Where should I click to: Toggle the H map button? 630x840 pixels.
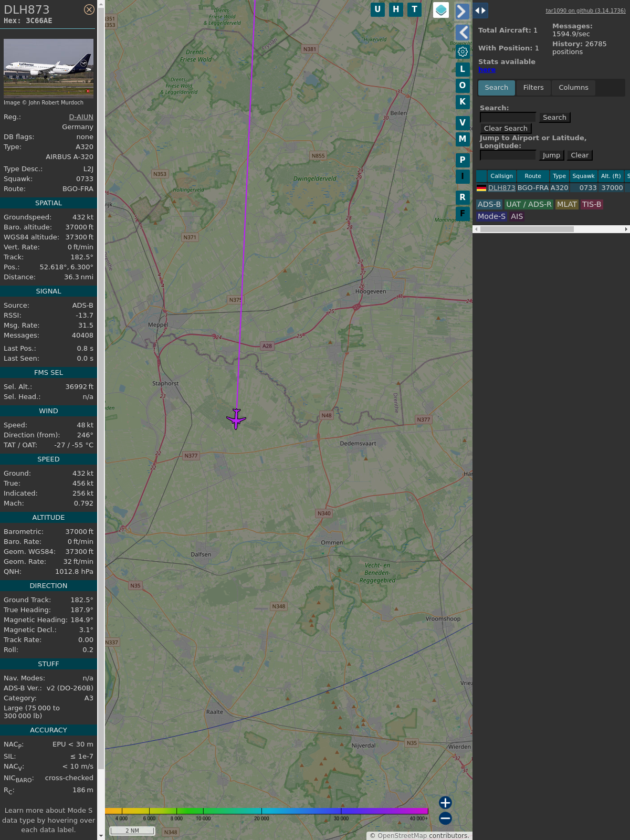pos(396,9)
